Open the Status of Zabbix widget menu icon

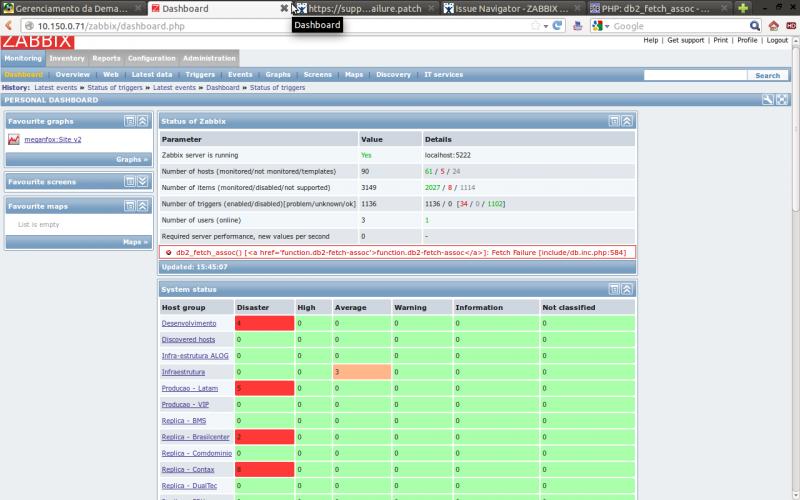click(615, 121)
